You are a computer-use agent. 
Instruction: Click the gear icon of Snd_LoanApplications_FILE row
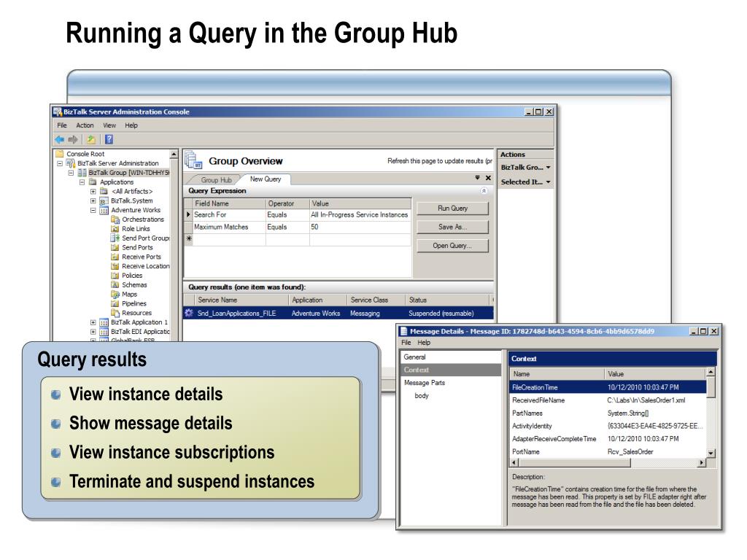(x=189, y=314)
